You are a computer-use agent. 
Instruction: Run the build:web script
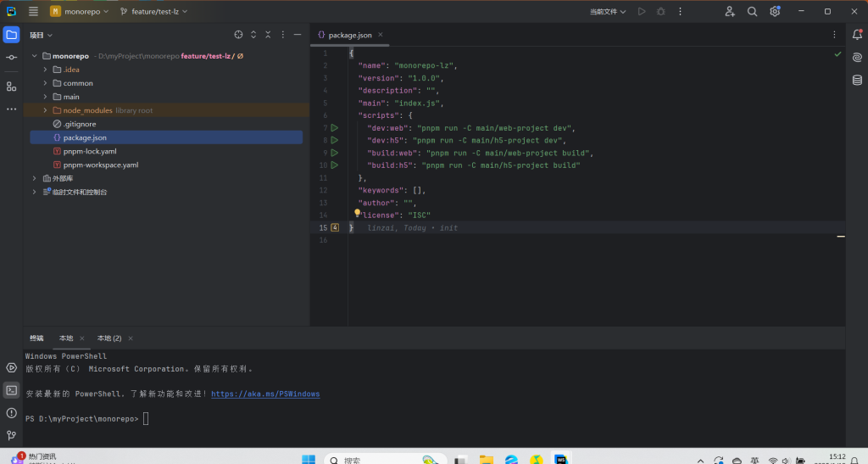pyautogui.click(x=334, y=153)
